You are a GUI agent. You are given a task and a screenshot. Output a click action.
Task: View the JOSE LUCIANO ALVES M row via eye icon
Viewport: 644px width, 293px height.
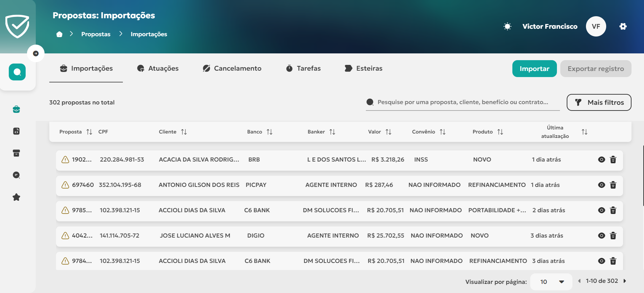601,236
